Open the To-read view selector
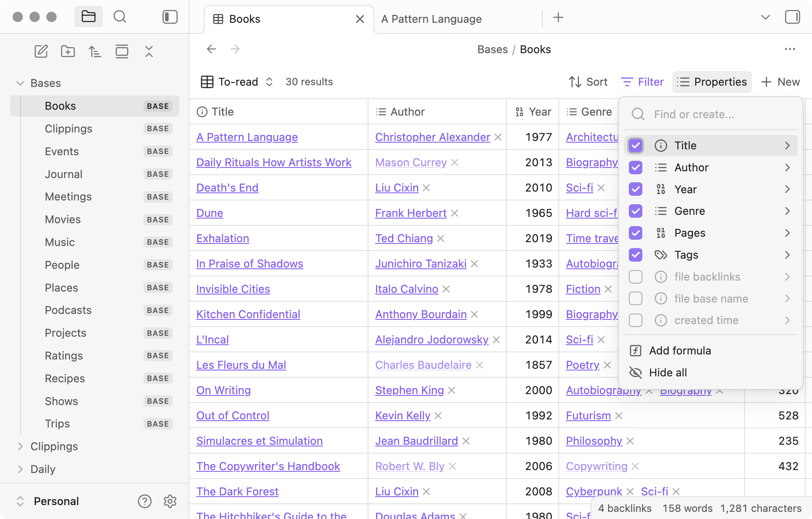 (x=269, y=82)
